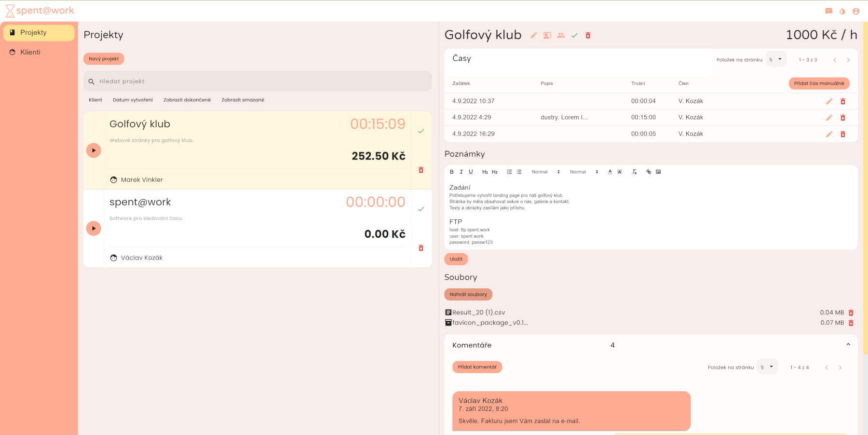868x435 pixels.
Task: Click the spent@work logo
Action: pyautogui.click(x=40, y=11)
